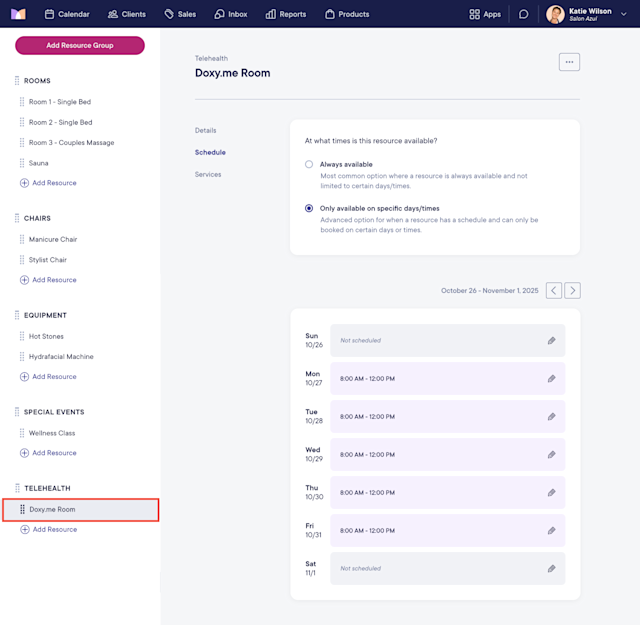Select the Always available radio option
The image size is (640, 625).
click(309, 164)
